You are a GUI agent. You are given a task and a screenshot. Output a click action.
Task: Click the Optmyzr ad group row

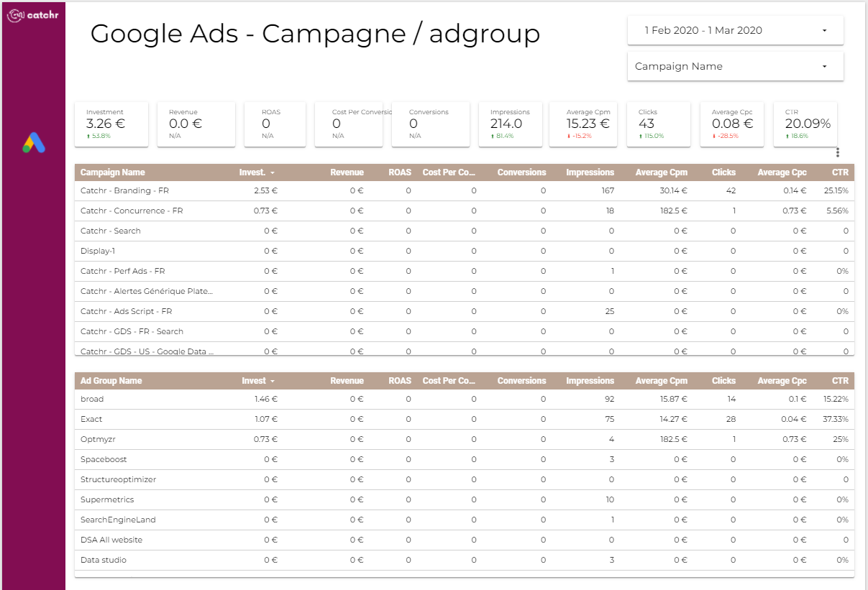96,440
